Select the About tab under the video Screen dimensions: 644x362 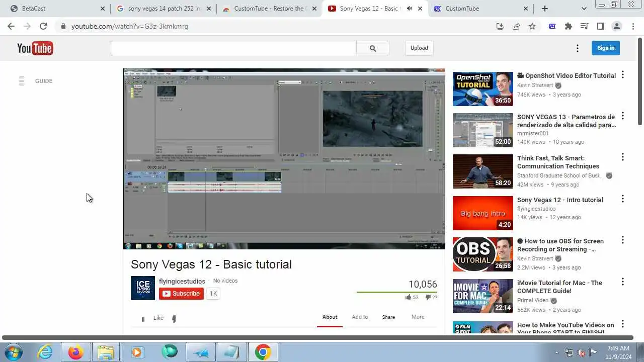[x=330, y=317]
